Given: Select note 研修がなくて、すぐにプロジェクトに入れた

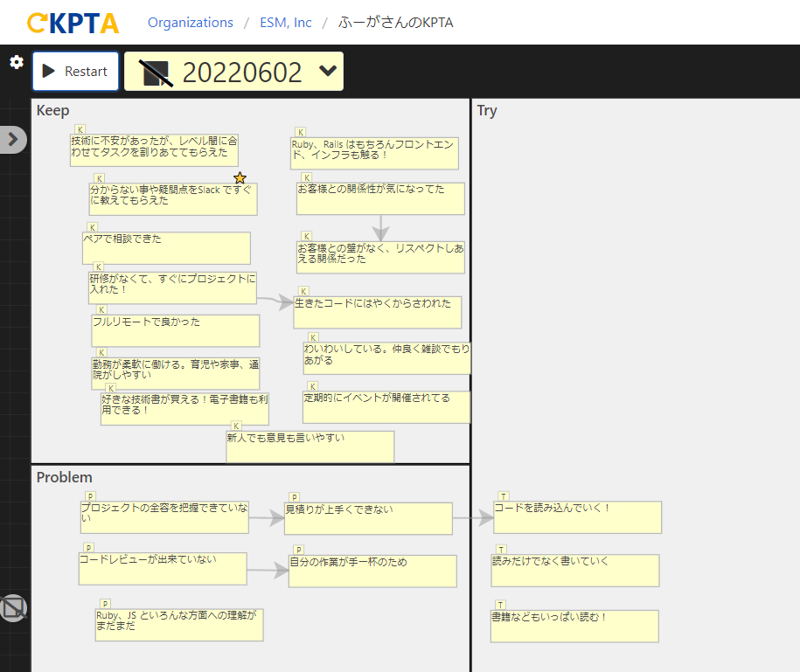Looking at the screenshot, I should pyautogui.click(x=172, y=288).
